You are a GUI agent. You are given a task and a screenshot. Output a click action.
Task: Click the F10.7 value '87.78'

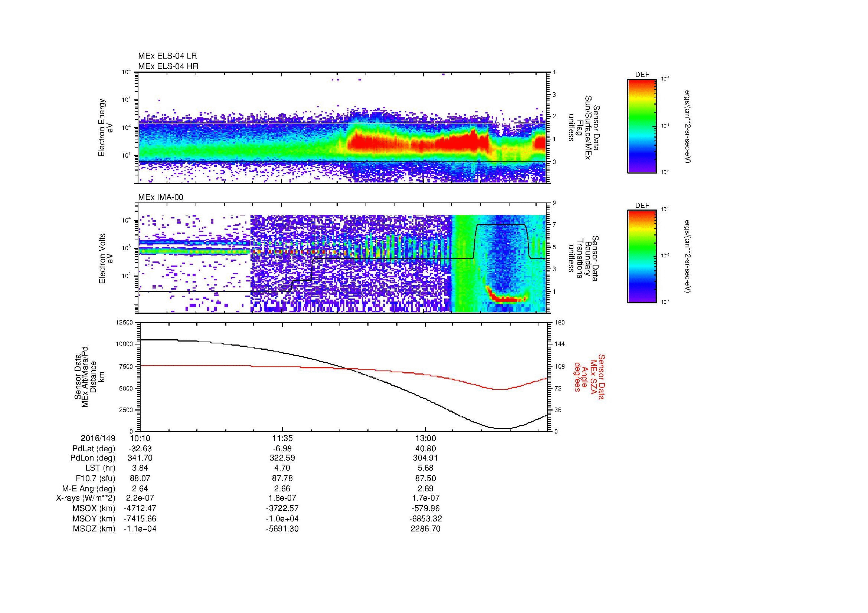tap(282, 478)
